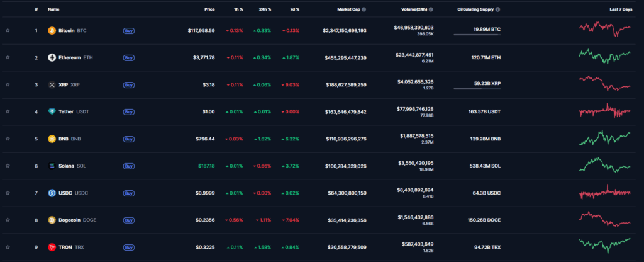Star Ethereum to add to watchlist

click(x=8, y=57)
